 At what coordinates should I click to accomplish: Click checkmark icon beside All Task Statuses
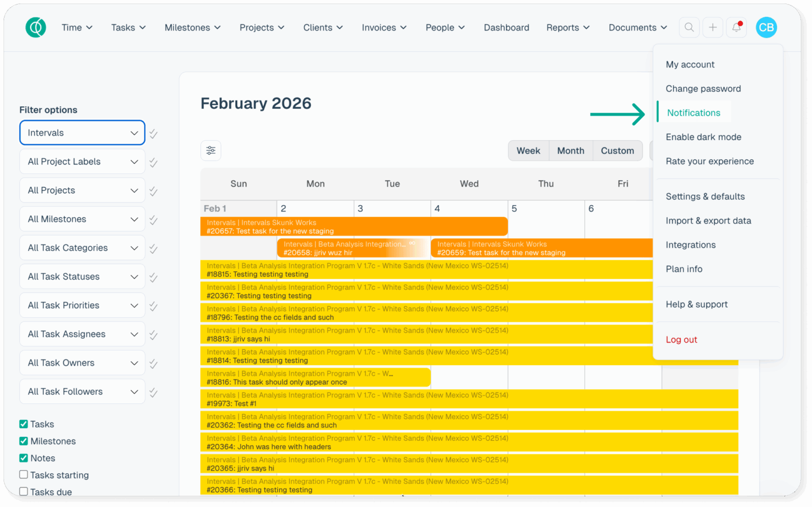tap(153, 278)
